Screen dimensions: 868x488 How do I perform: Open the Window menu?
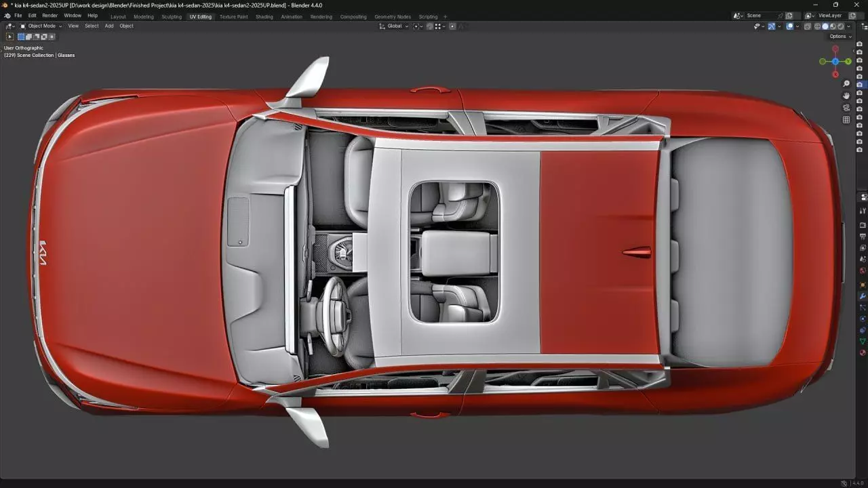(73, 16)
